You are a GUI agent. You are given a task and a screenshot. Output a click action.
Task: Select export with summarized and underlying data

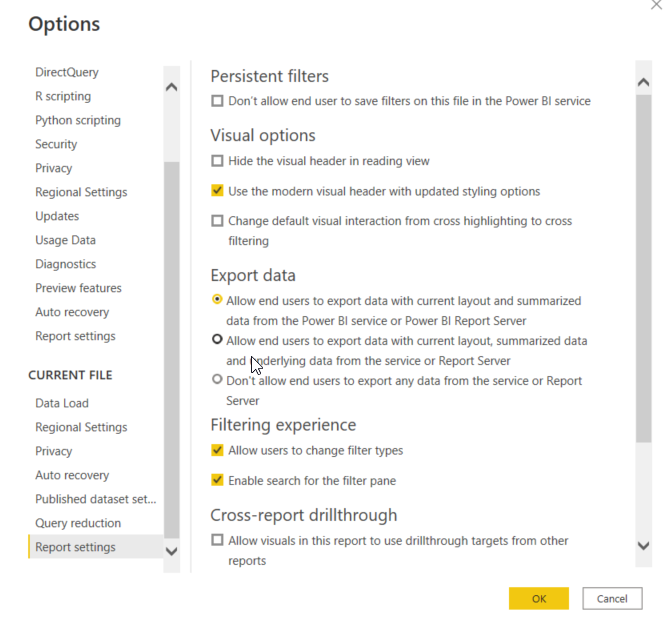pos(217,340)
